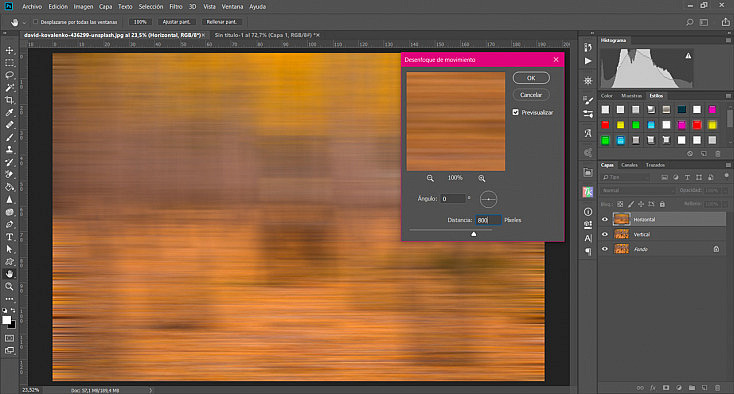Click the Cancelar button

point(531,95)
